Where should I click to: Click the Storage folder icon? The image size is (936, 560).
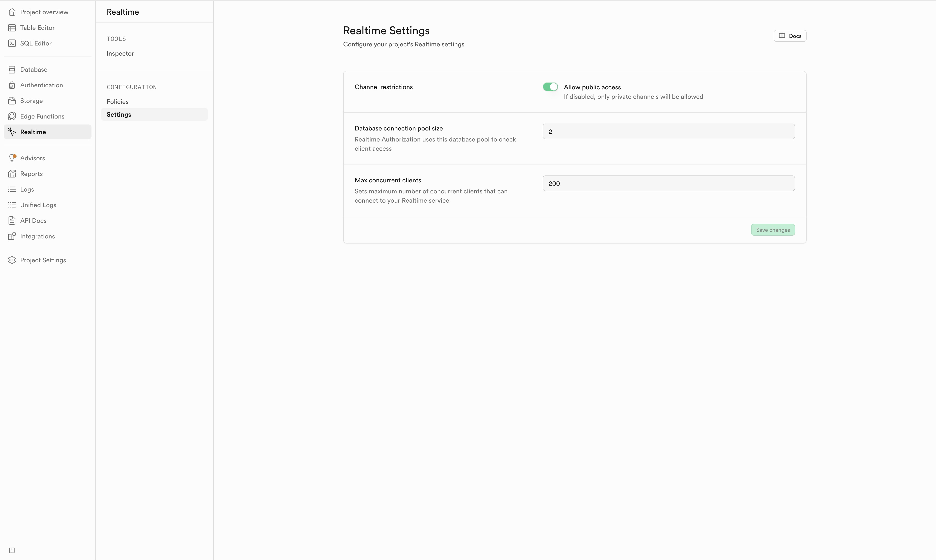(12, 101)
